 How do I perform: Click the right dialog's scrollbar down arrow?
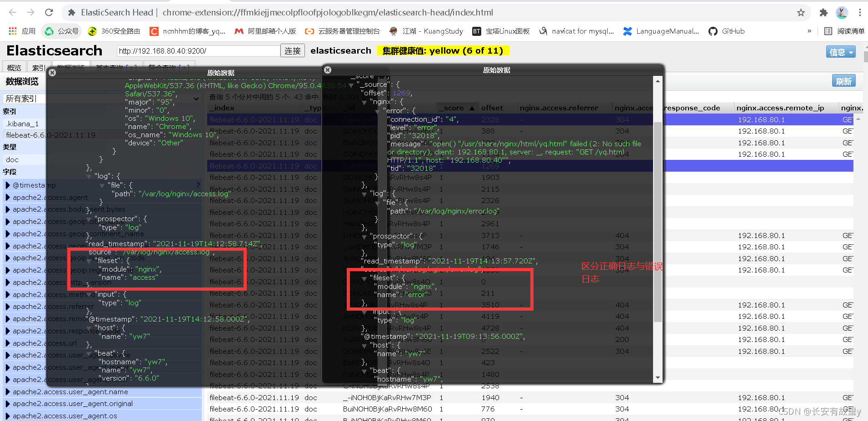tap(657, 378)
